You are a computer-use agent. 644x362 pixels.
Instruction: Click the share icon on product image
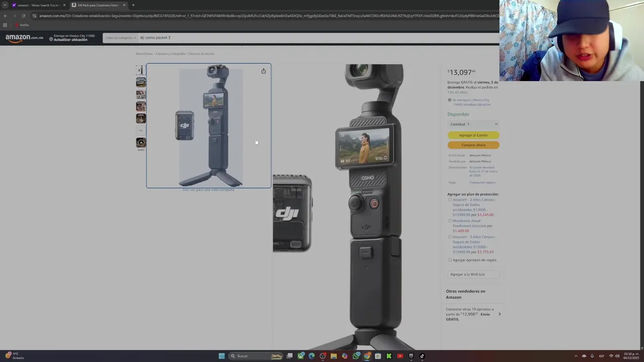[x=264, y=71]
